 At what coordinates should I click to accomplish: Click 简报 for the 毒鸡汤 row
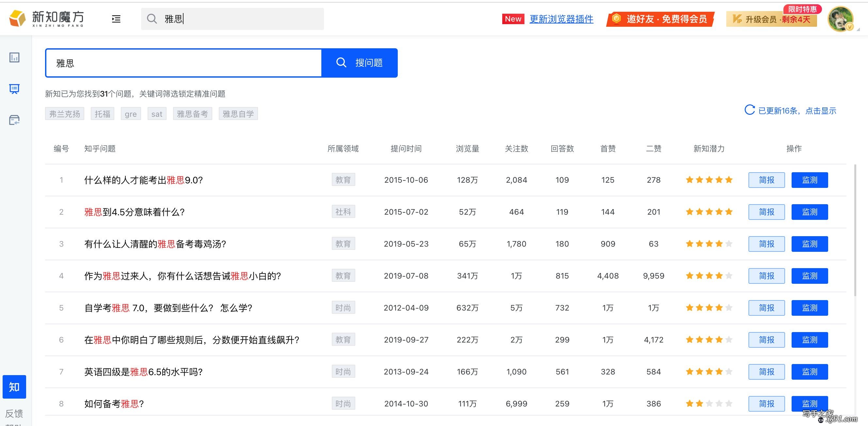coord(766,244)
